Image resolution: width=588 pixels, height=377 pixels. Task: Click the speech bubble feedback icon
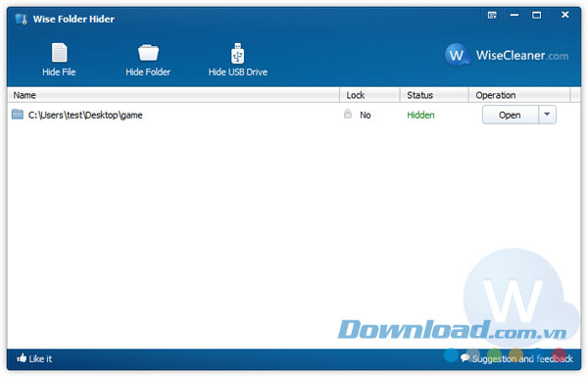(465, 357)
